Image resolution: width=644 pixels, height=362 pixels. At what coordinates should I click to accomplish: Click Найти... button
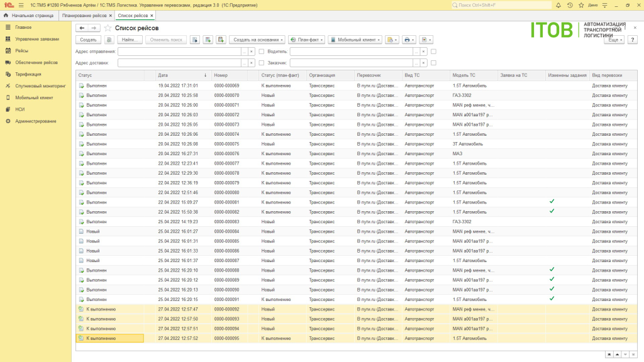coord(130,40)
